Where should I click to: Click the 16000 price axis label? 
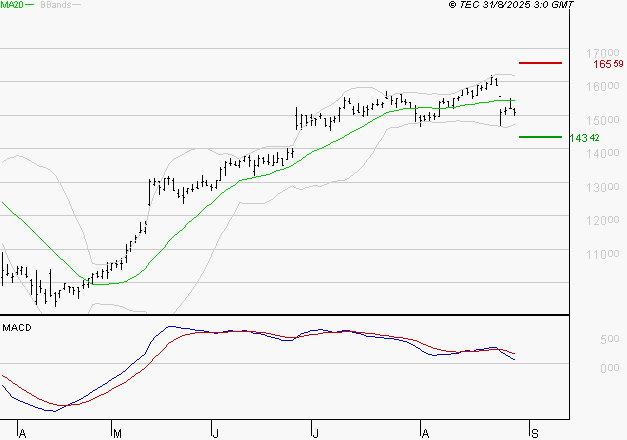pyautogui.click(x=603, y=86)
